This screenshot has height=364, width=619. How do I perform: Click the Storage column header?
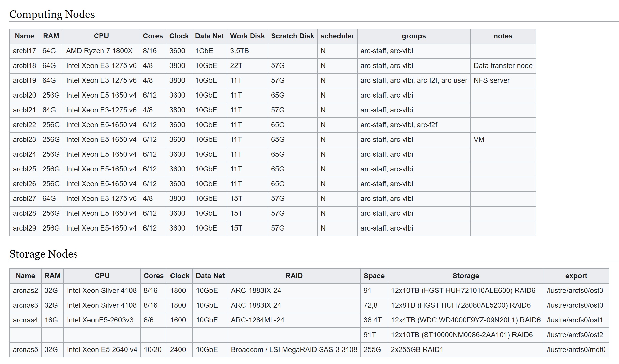click(x=466, y=276)
